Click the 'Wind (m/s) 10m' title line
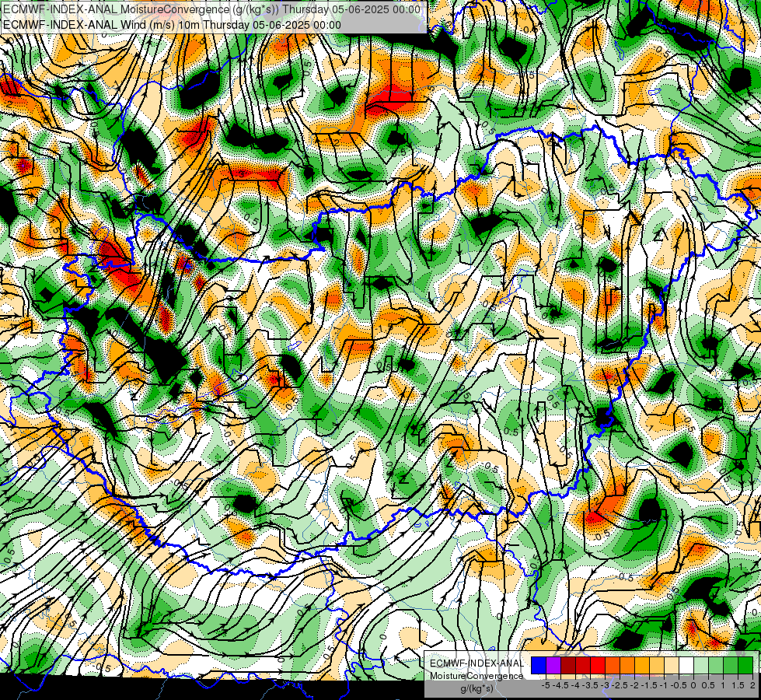 [172, 24]
